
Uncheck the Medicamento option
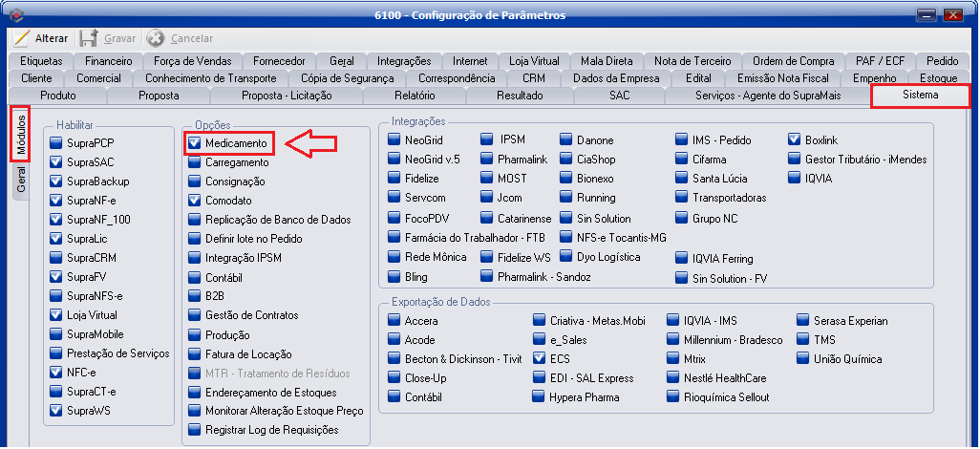pyautogui.click(x=195, y=143)
